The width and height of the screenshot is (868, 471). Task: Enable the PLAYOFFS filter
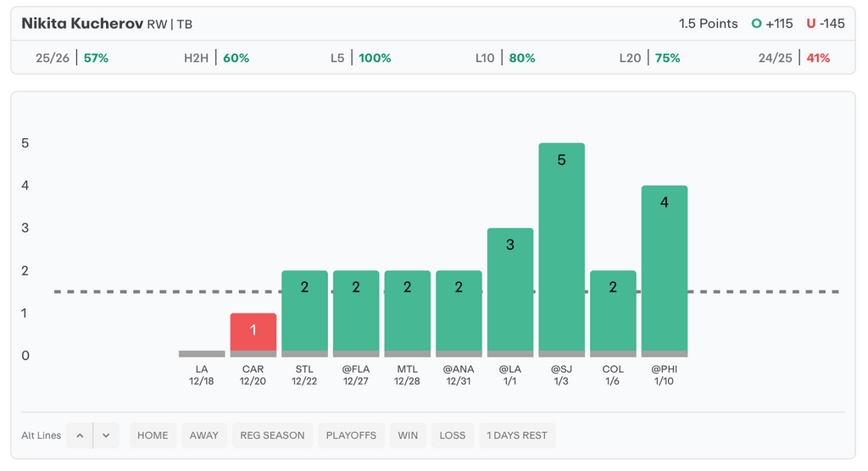coord(351,435)
